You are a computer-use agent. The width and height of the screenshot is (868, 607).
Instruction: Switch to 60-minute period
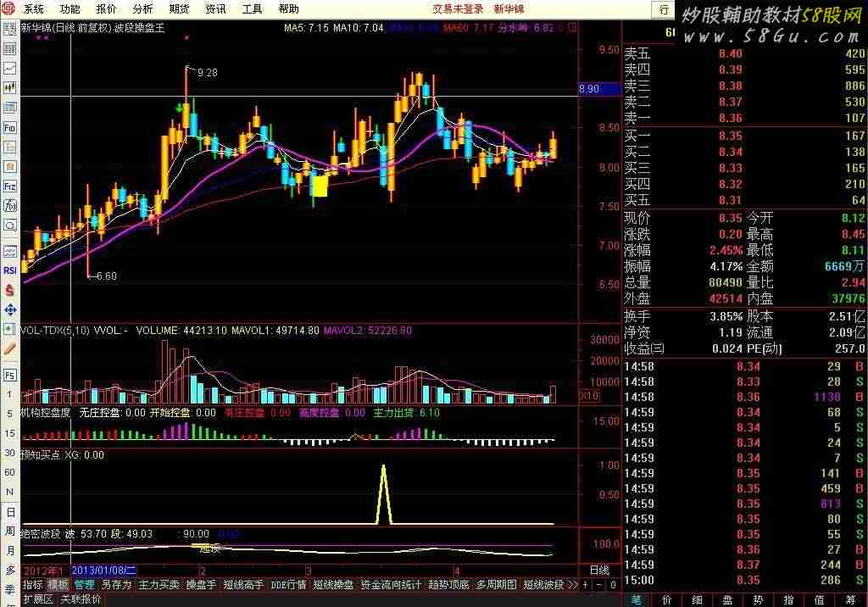[x=10, y=472]
